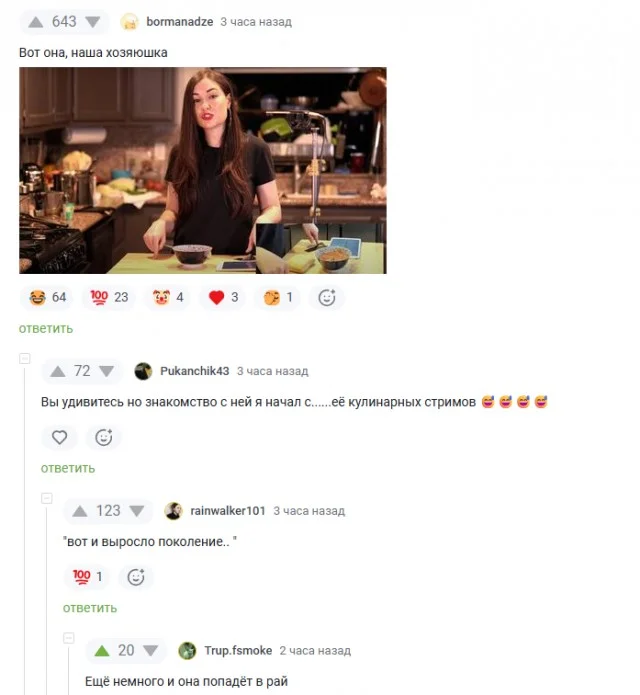
Task: Downvote rainwalker101's comment
Action: (x=137, y=511)
